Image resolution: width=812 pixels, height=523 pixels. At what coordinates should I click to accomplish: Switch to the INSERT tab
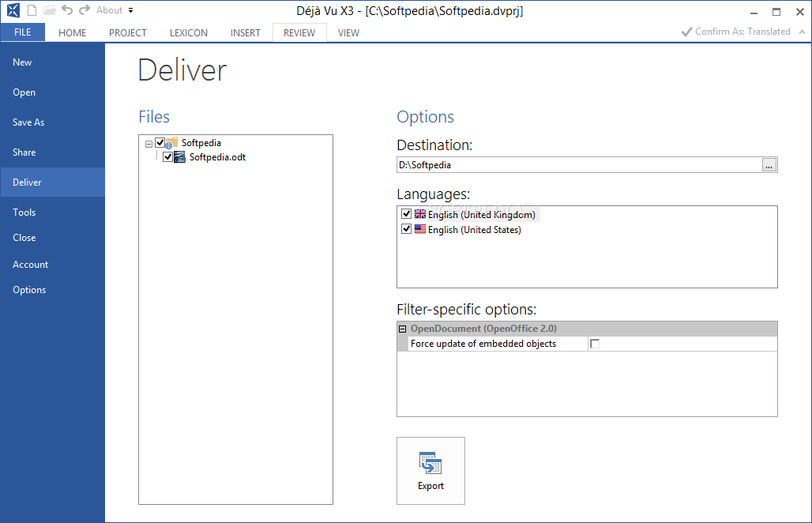(246, 32)
